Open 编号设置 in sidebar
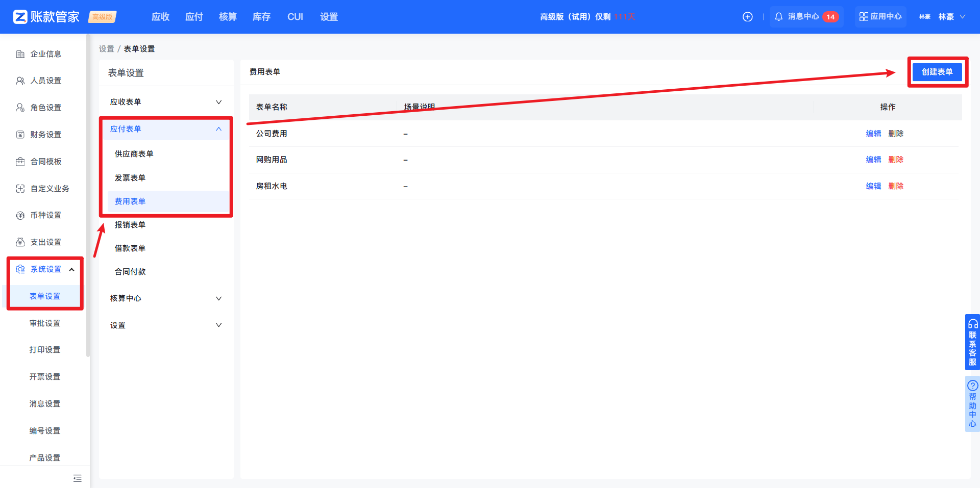The image size is (980, 488). click(x=45, y=431)
